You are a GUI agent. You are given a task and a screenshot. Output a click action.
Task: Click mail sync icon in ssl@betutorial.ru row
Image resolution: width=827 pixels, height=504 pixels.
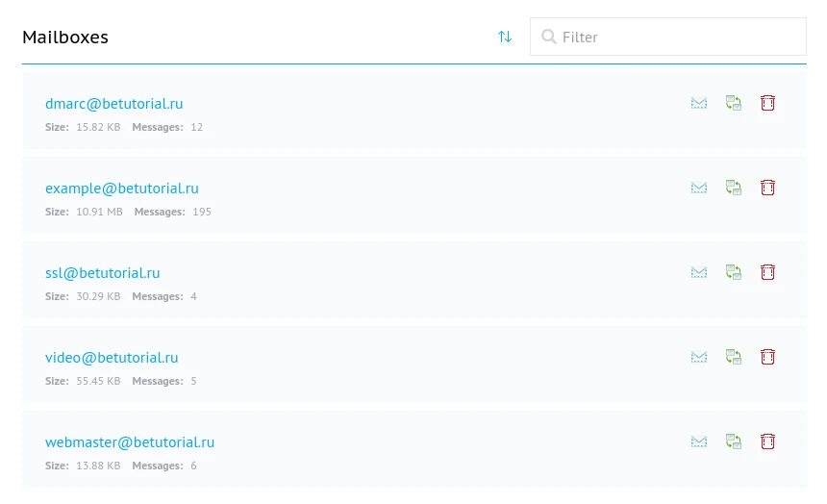click(x=734, y=272)
